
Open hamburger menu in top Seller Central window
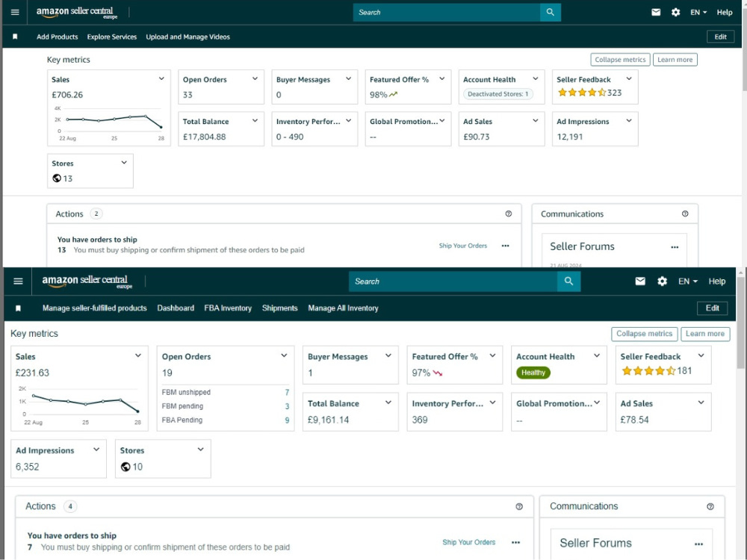pos(15,13)
